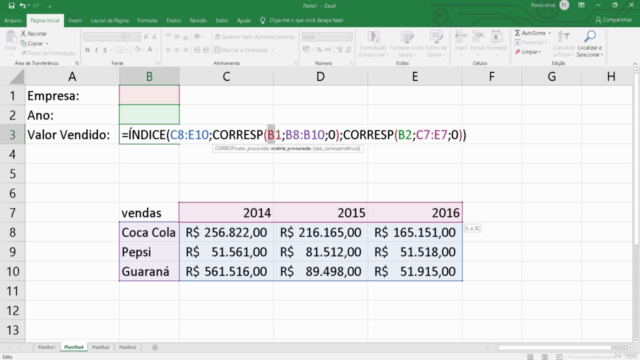Toggle Quebrar Texto Automaticamente wrap text
This screenshot has height=360, width=640.
tap(254, 37)
